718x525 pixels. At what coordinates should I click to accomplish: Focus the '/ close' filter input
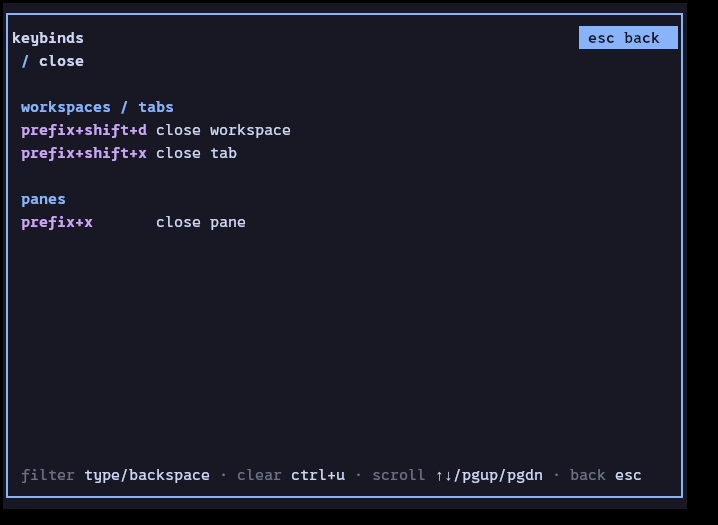tap(53, 61)
